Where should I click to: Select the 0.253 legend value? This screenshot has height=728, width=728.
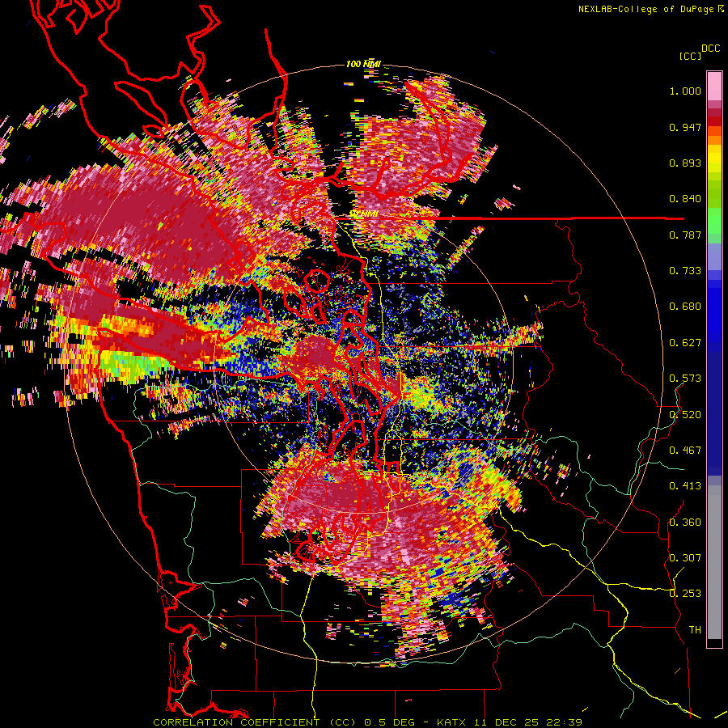(685, 594)
